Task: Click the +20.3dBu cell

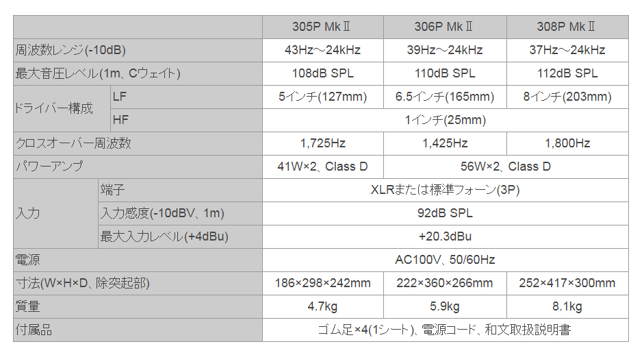Action: [x=446, y=237]
